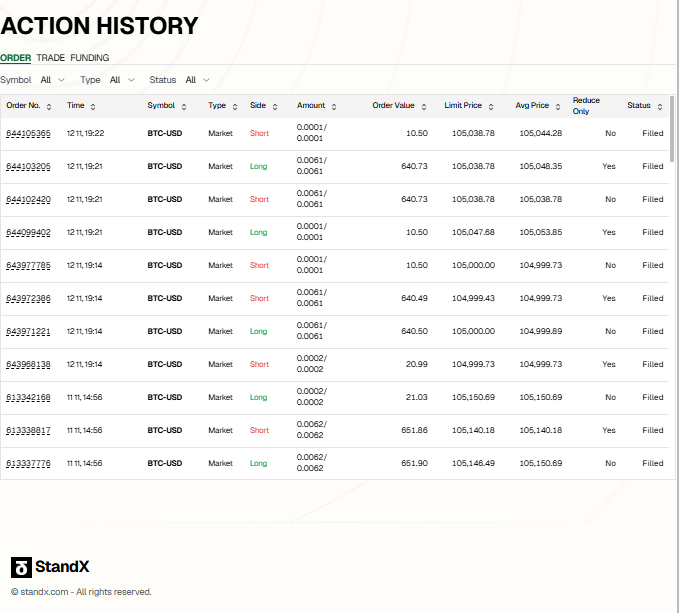This screenshot has height=613, width=679.
Task: Open order number 643977785
Action: (x=28, y=265)
